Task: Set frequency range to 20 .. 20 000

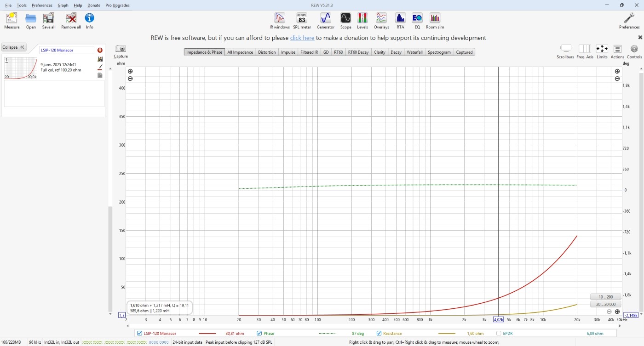Action: point(605,304)
